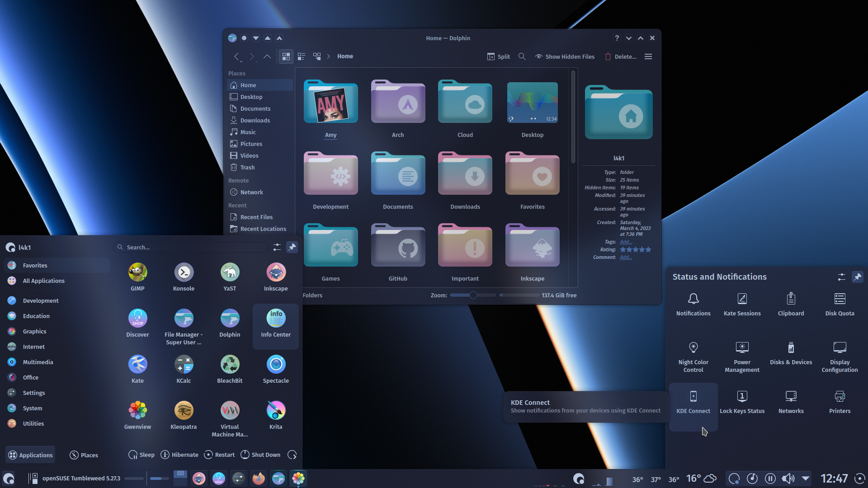This screenshot has width=868, height=488.
Task: Open Spectacle screenshot tool
Action: [276, 369]
